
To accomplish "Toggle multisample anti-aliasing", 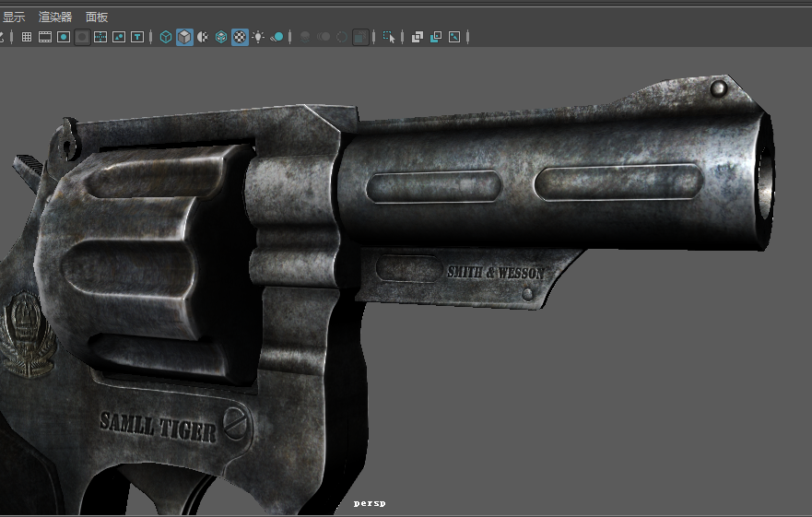I will tap(342, 37).
